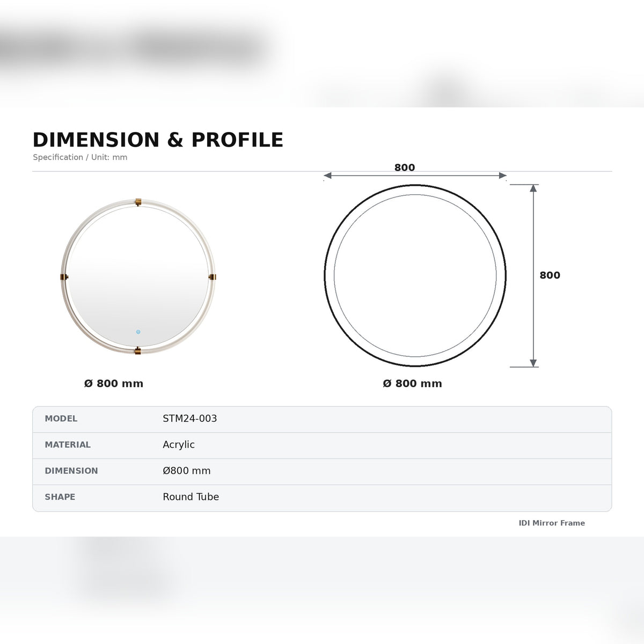
Task: Select the SHAPE row label
Action: coord(60,497)
